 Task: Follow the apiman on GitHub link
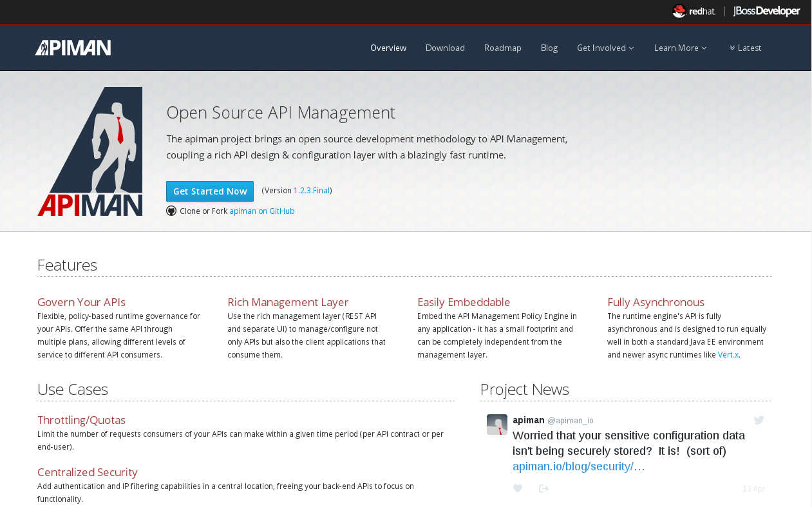262,211
